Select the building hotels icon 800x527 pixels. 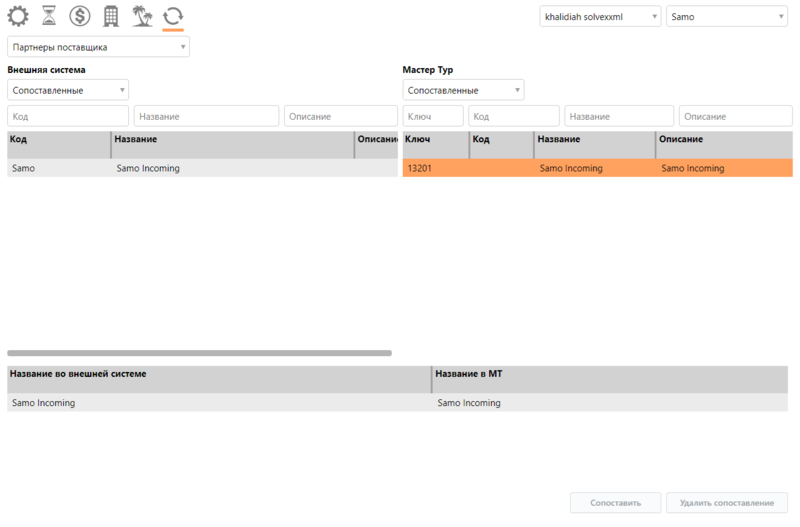(111, 16)
